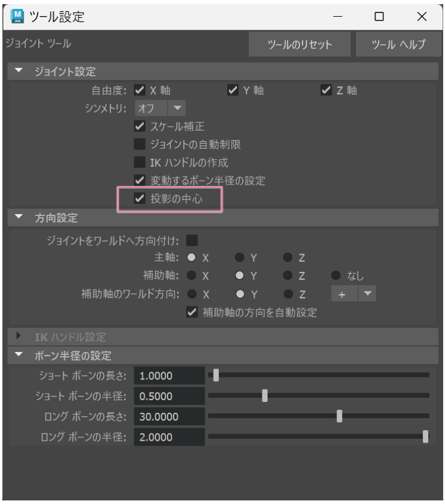Collapse the ジョイント設定 section
The height and width of the screenshot is (504, 445).
coord(18,73)
